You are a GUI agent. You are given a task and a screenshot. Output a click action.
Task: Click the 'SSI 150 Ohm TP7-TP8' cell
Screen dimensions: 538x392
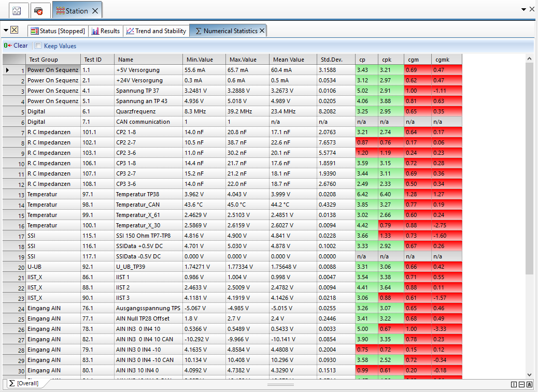[148, 236]
